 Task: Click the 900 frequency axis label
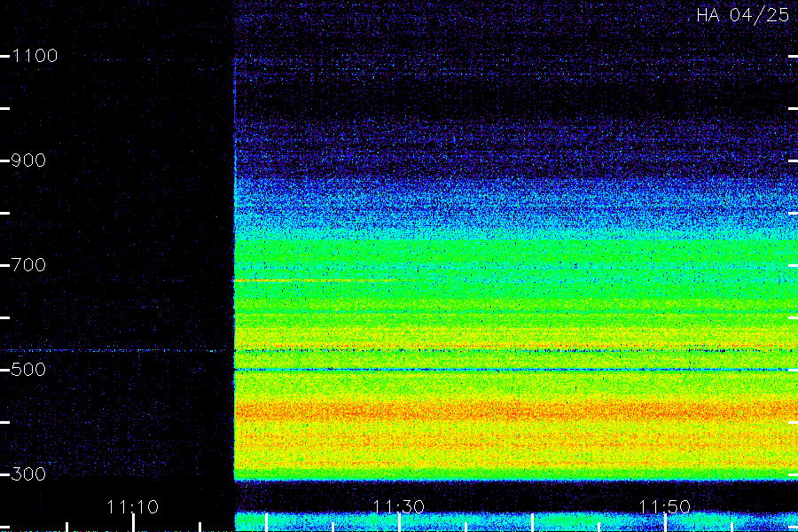point(28,160)
